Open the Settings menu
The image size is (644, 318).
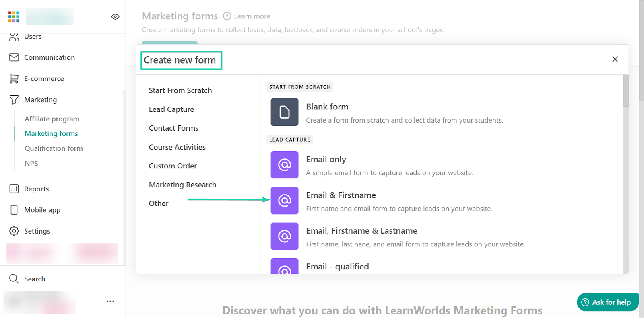[x=37, y=231]
